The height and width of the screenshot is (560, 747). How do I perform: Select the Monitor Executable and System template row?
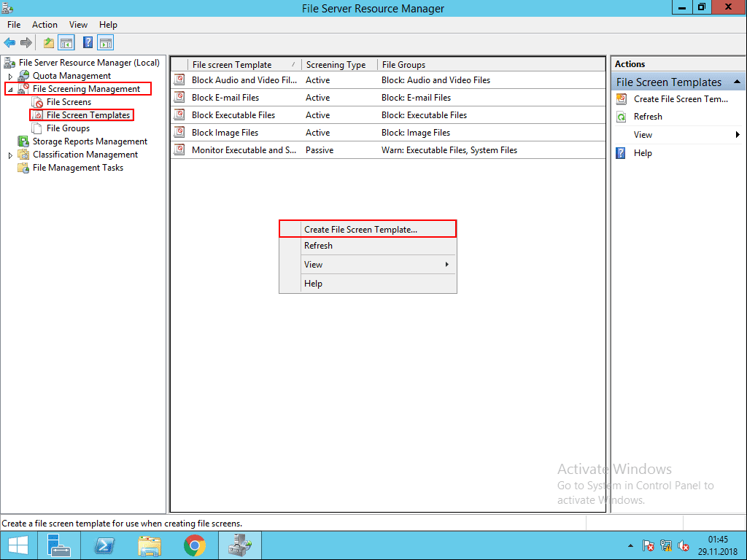pos(241,149)
